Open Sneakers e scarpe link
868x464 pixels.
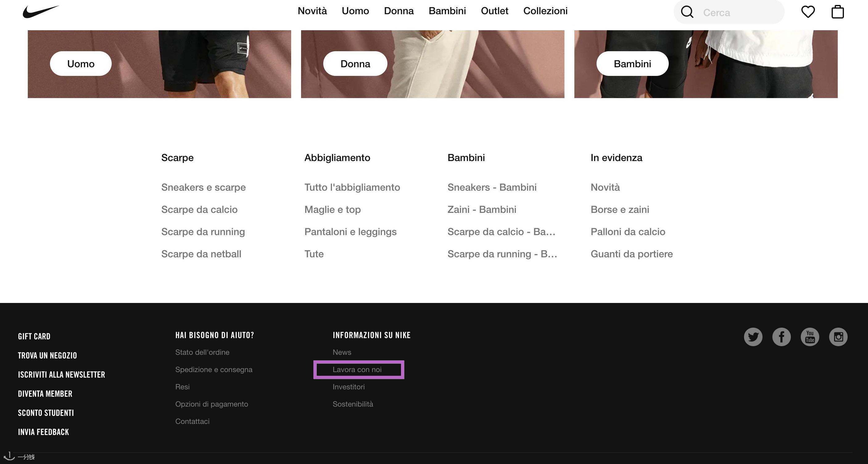coord(203,187)
